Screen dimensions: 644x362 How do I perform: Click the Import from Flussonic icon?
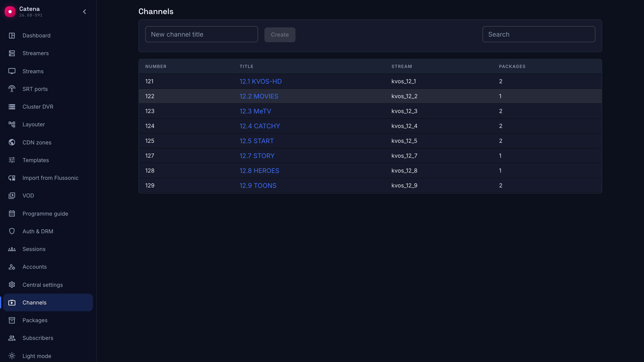point(12,178)
